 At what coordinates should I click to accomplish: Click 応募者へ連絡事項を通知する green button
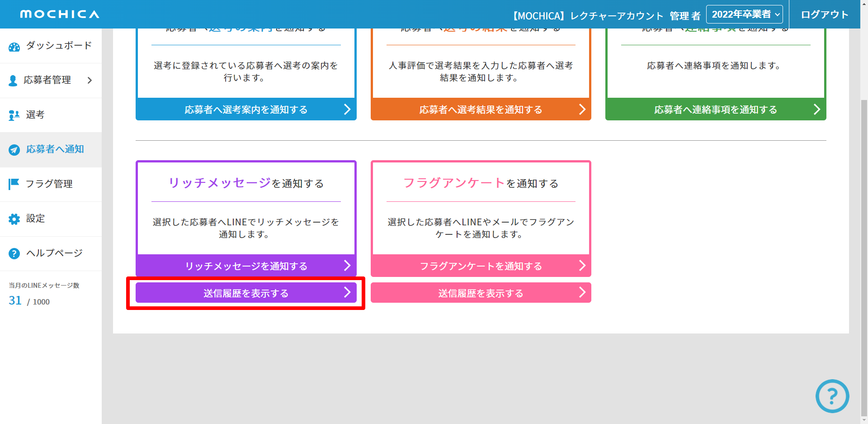(715, 110)
